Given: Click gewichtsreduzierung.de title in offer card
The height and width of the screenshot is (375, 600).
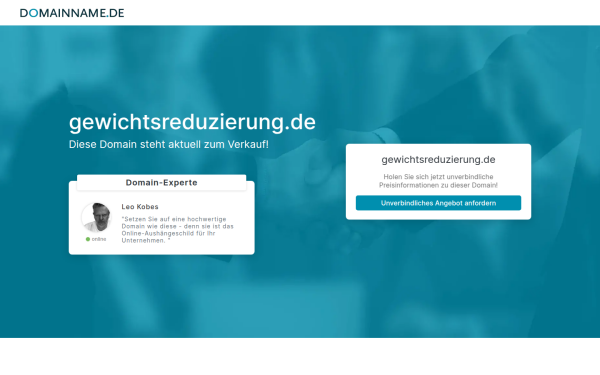Looking at the screenshot, I should tap(438, 160).
